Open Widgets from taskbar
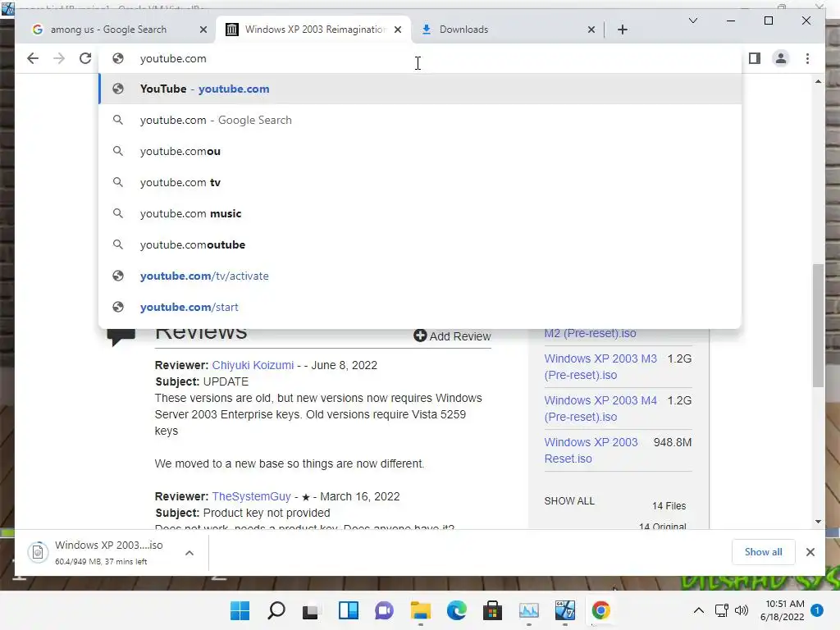This screenshot has width=840, height=630. (x=348, y=610)
